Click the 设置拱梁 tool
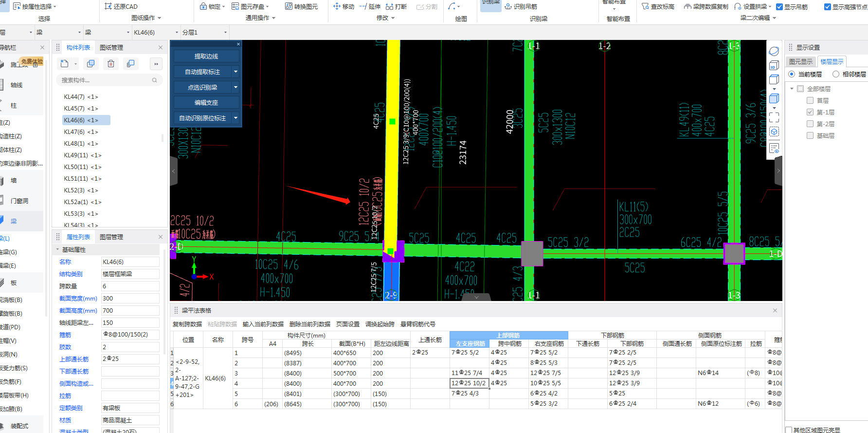The width and height of the screenshot is (868, 433). [x=750, y=6]
